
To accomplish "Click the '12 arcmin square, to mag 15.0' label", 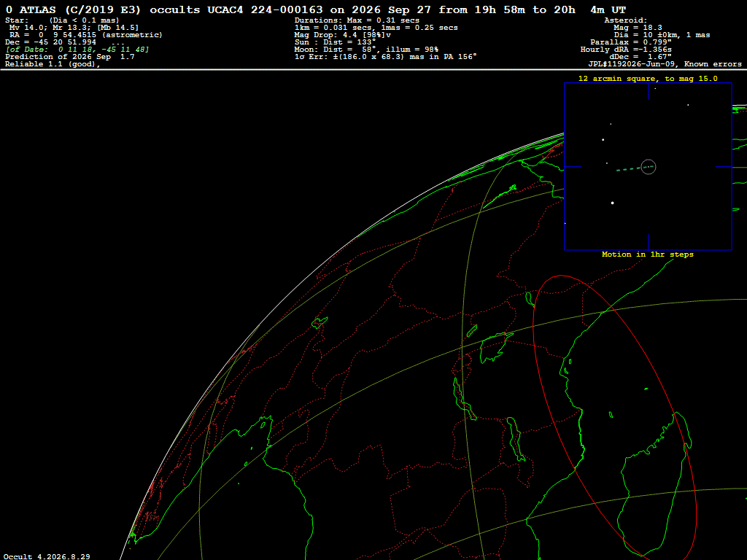I will click(x=648, y=79).
